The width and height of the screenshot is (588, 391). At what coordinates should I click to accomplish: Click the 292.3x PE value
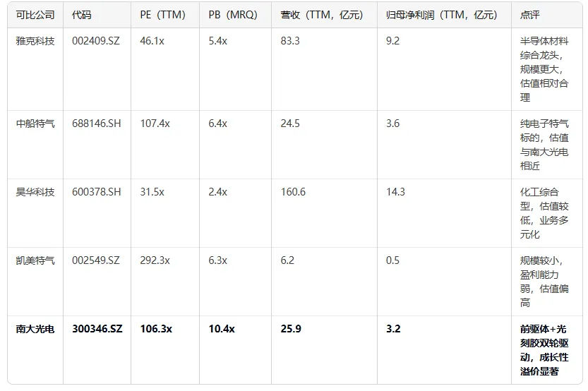[x=155, y=260]
